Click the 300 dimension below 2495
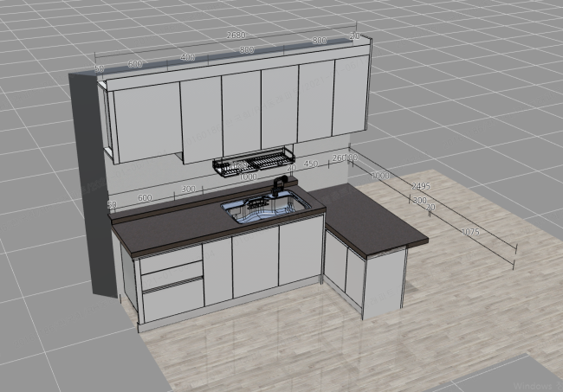563x392 pixels. [x=420, y=200]
